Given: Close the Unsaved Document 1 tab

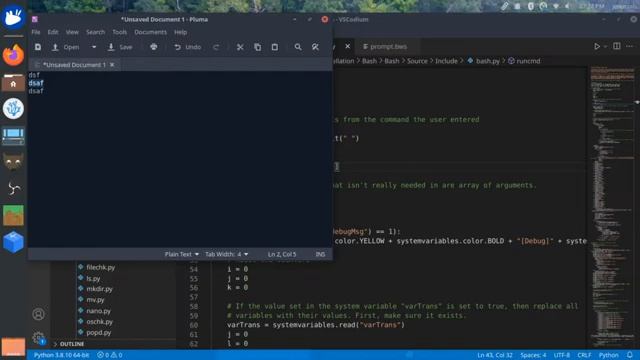Looking at the screenshot, I should (x=112, y=64).
